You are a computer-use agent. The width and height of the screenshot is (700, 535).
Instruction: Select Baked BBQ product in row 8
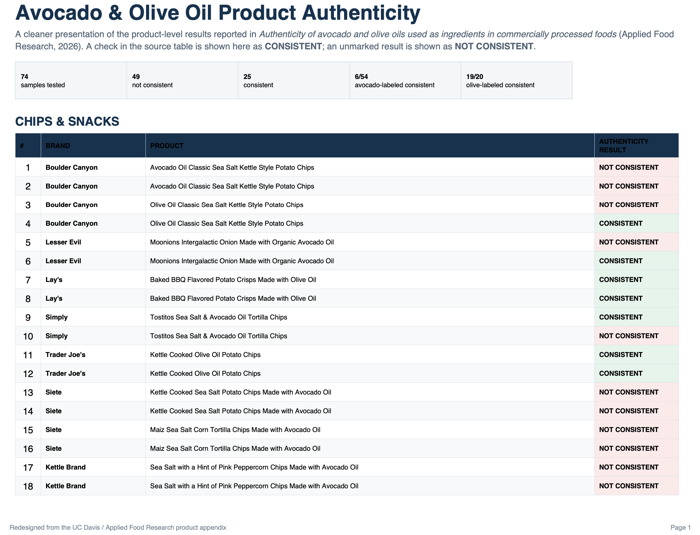click(233, 298)
